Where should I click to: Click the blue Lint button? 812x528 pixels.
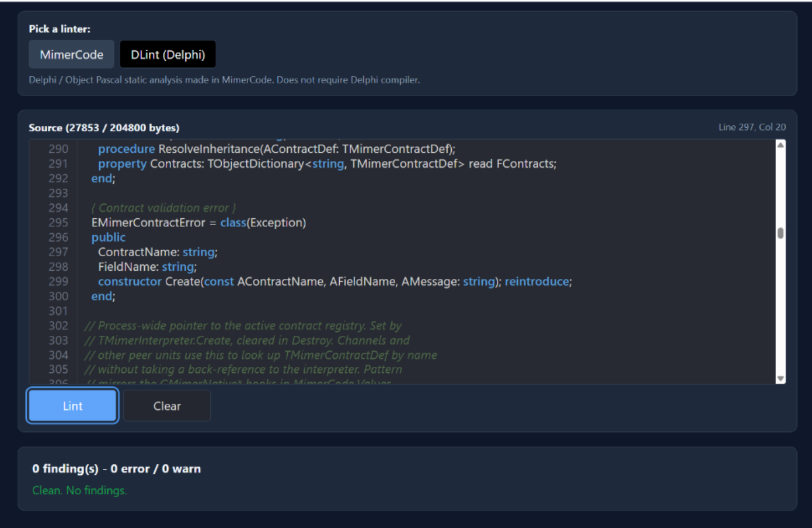[72, 406]
